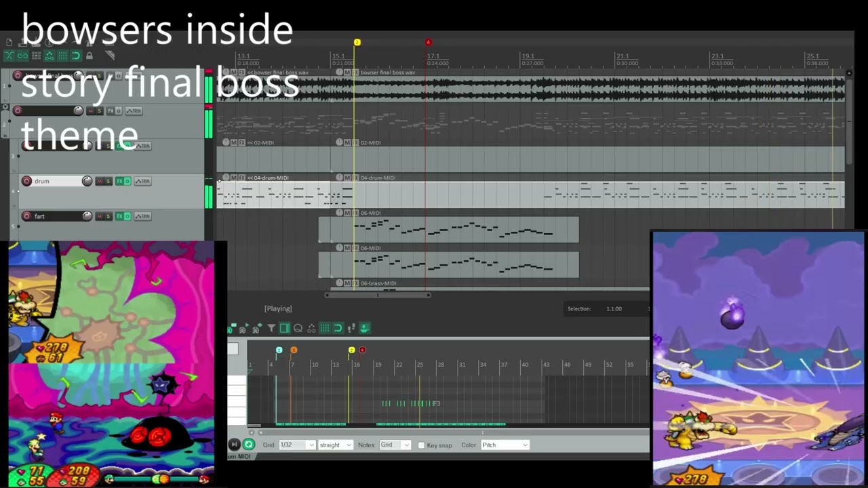Adjust the drum track volume knob
868x488 pixels.
[x=87, y=181]
